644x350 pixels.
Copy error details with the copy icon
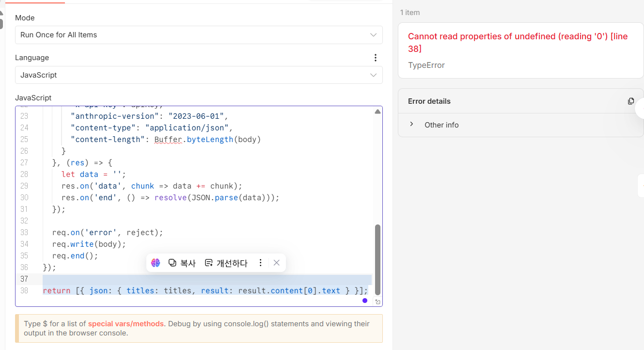(x=630, y=101)
